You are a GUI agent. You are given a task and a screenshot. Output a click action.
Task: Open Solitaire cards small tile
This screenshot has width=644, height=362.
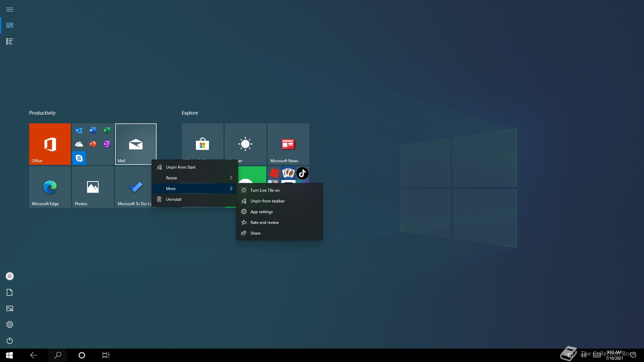pyautogui.click(x=288, y=173)
